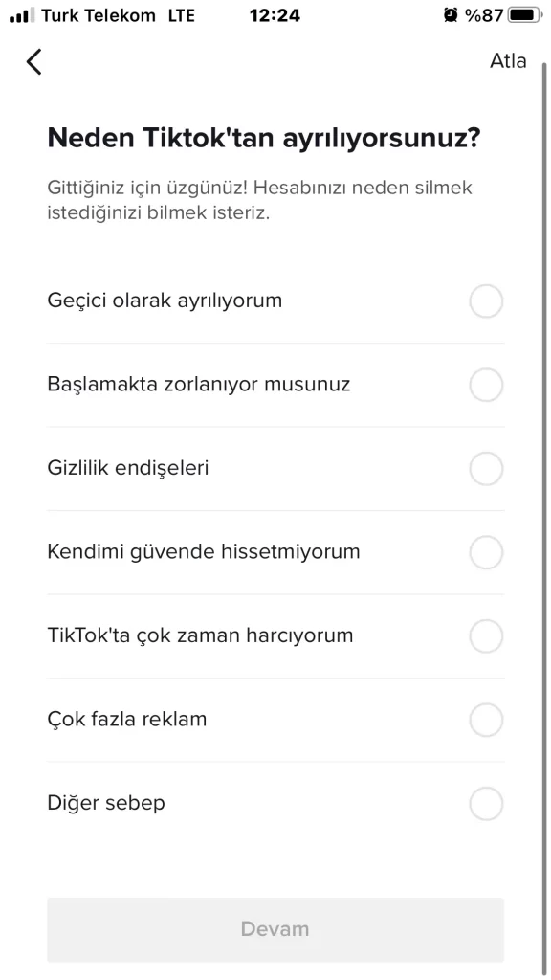Tap the Çok fazla reklam option text

127,719
